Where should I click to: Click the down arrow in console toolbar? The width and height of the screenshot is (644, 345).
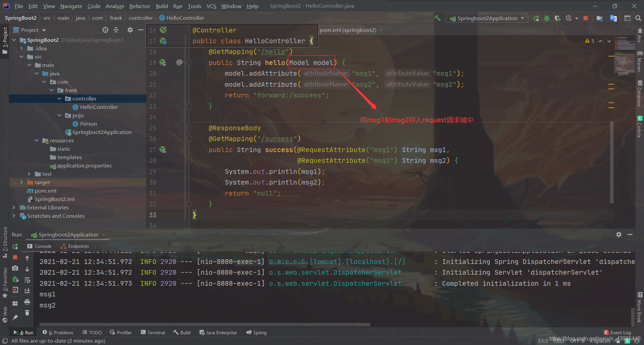click(27, 269)
